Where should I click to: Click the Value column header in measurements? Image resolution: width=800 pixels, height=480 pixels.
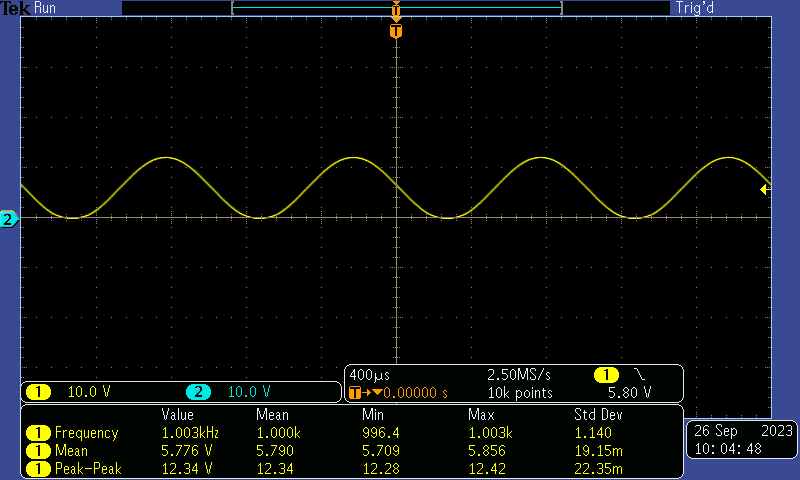(178, 414)
